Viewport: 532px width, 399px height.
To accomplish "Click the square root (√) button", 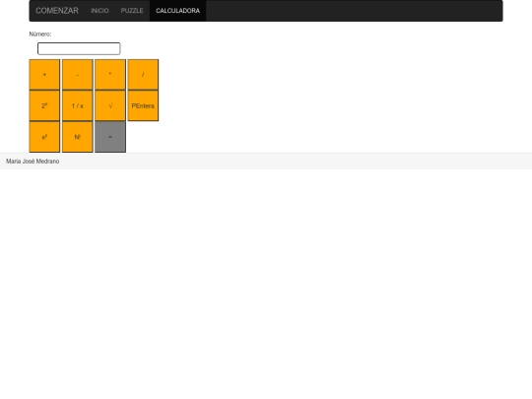I will point(110,105).
